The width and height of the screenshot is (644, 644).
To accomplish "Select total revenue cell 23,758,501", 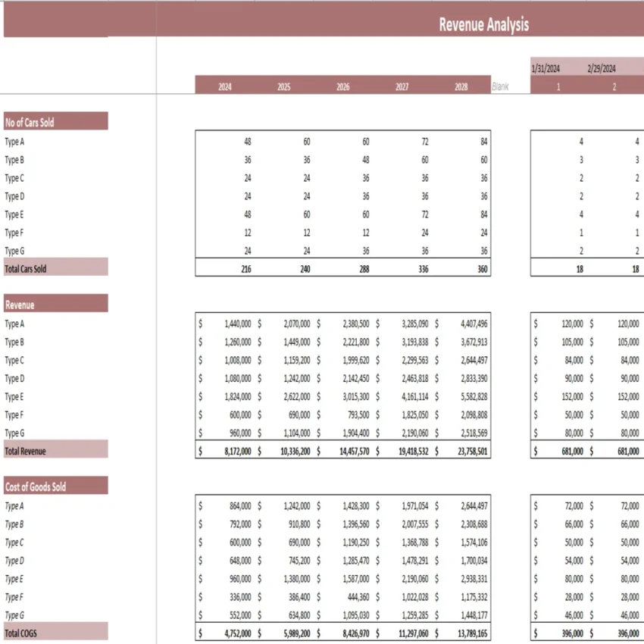I will (473, 452).
